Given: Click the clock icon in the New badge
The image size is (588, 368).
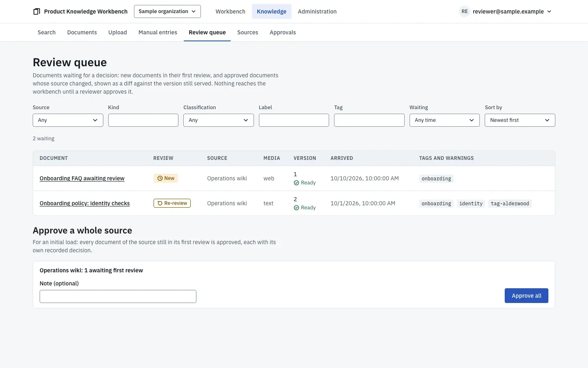Looking at the screenshot, I should tap(160, 178).
